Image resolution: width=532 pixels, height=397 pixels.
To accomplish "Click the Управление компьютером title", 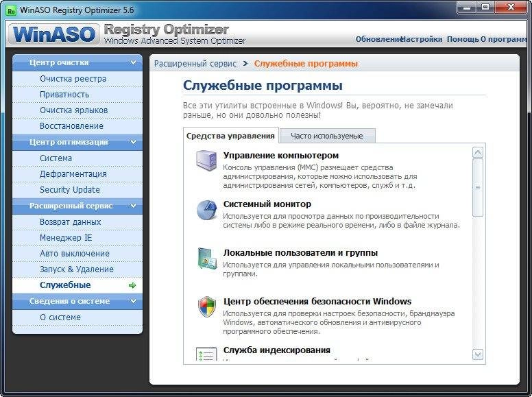I will tap(281, 156).
